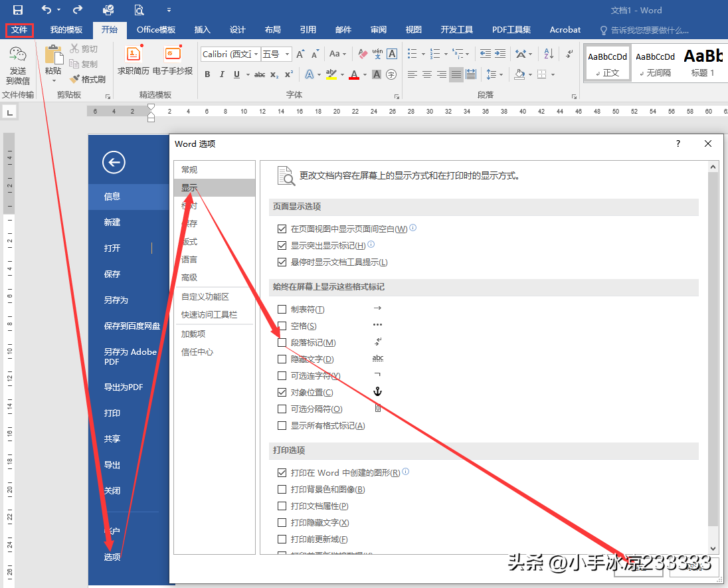Open borders dropdown arrow

pyautogui.click(x=553, y=74)
